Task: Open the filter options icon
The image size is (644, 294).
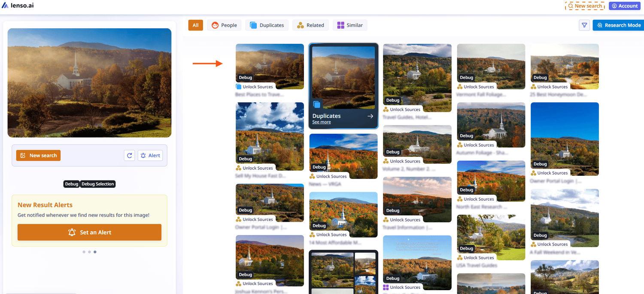Action: (x=584, y=25)
